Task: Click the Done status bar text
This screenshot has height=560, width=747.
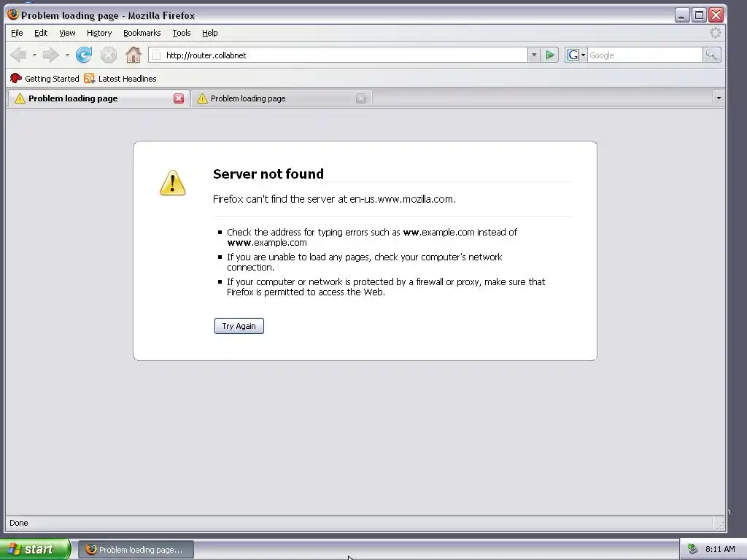Action: [x=18, y=523]
